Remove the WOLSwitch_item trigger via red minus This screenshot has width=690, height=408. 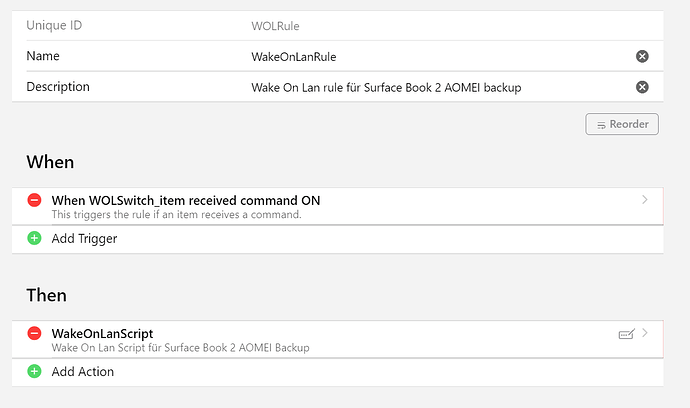point(35,201)
